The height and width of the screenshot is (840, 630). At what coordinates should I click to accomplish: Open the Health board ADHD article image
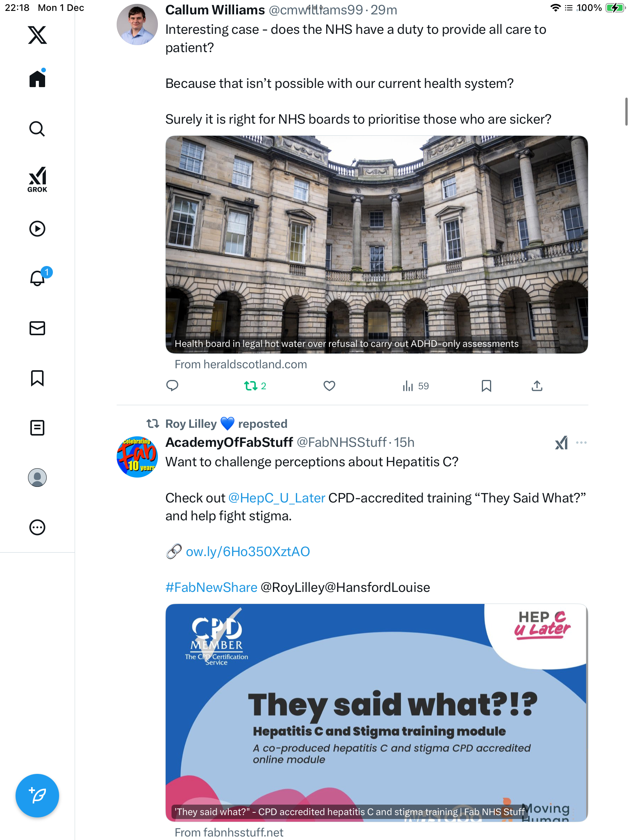point(376,244)
